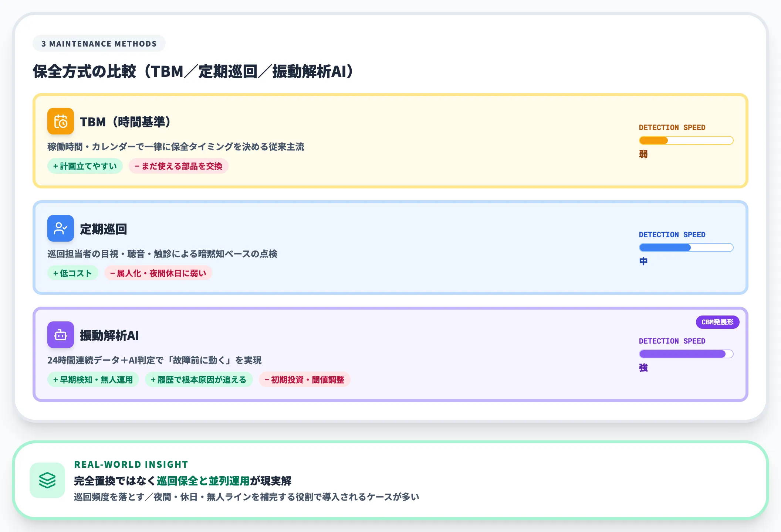
Task: Click the 振動解析AI card title
Action: tap(109, 335)
